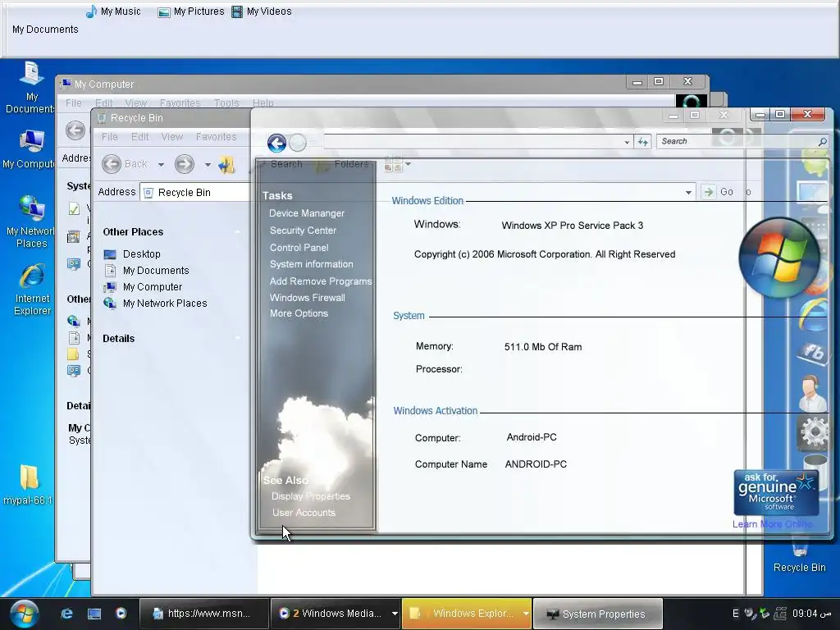Screen dimensions: 840x630
Task: Open Tools menu in My Computer window
Action: point(226,103)
